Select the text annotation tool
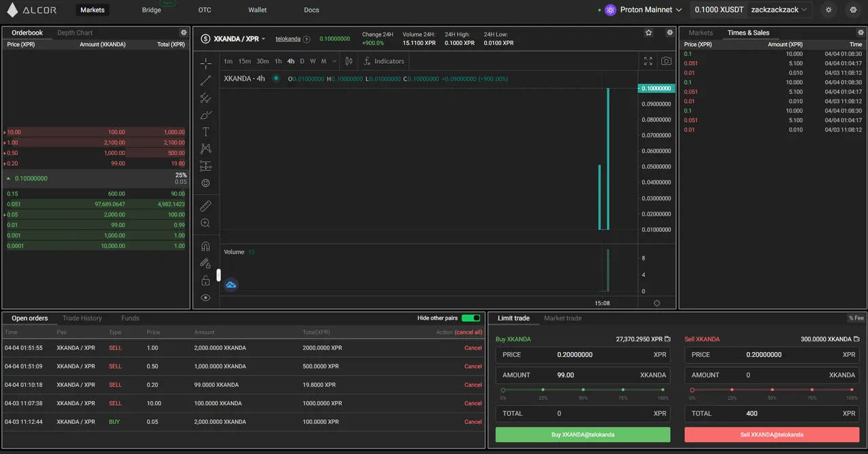Screen dimensions: 868x454 tap(206, 132)
